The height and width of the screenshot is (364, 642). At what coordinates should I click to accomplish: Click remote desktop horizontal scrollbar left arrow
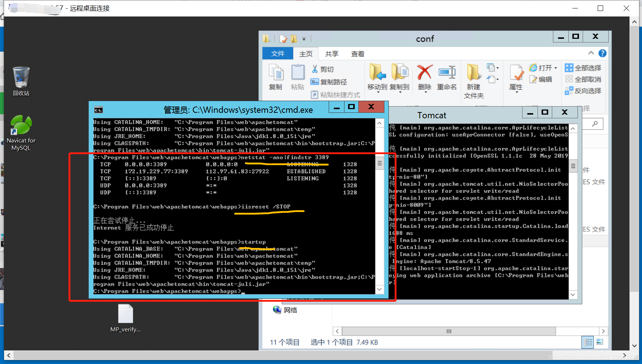coord(8,355)
